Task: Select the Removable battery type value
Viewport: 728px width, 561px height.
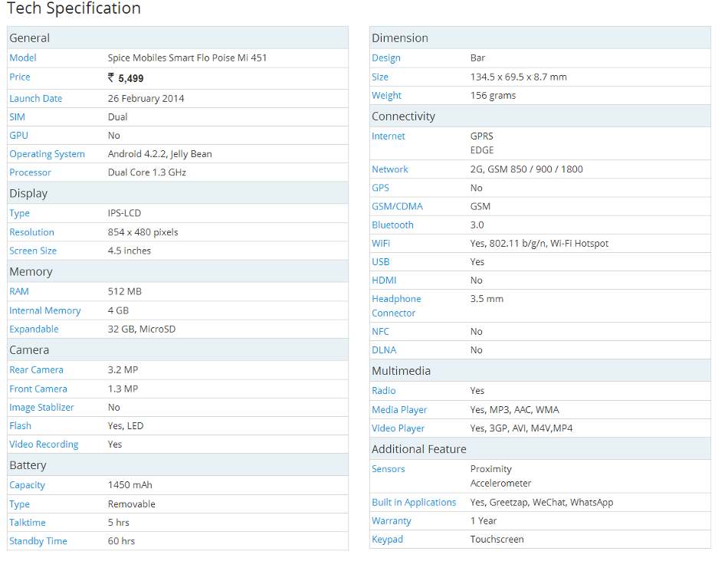Action: coord(131,504)
